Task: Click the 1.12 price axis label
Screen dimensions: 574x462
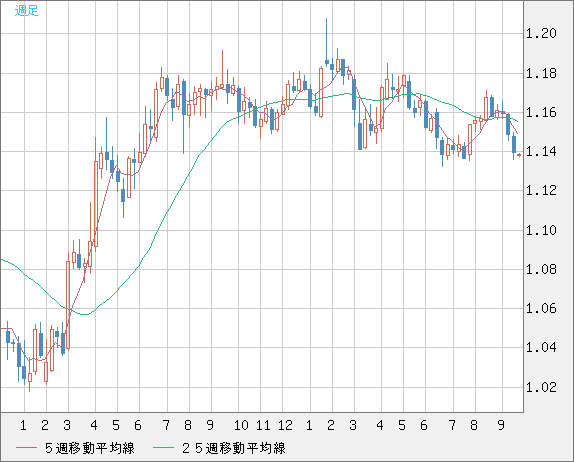Action: [x=541, y=190]
